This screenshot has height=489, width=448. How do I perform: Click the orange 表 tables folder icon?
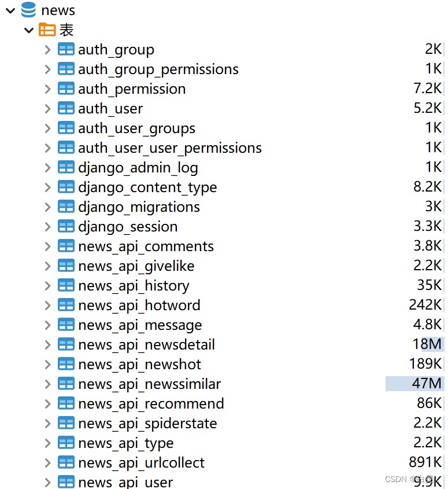(x=47, y=30)
